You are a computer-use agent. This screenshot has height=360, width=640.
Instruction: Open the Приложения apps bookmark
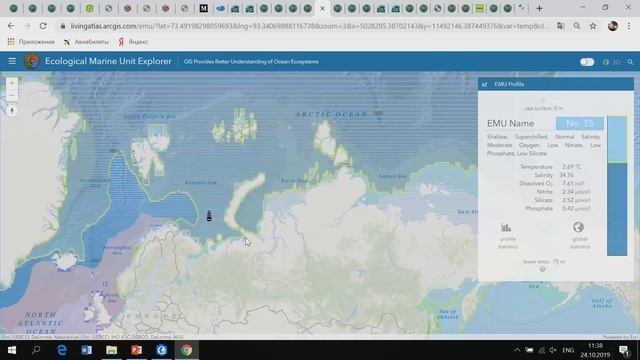pyautogui.click(x=31, y=42)
